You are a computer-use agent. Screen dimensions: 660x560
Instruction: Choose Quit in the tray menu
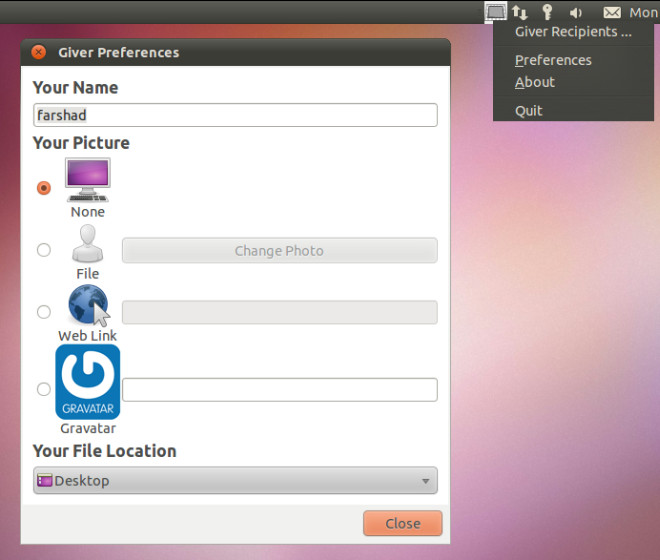coord(573,111)
